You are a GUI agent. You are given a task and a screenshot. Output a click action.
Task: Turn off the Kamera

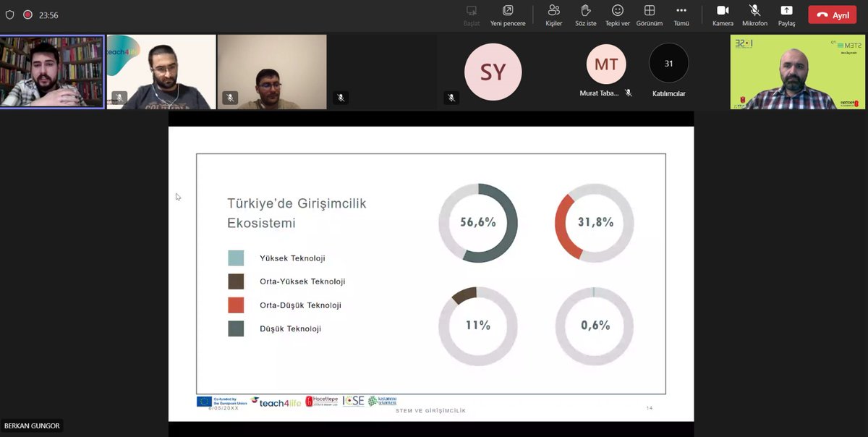pos(723,14)
